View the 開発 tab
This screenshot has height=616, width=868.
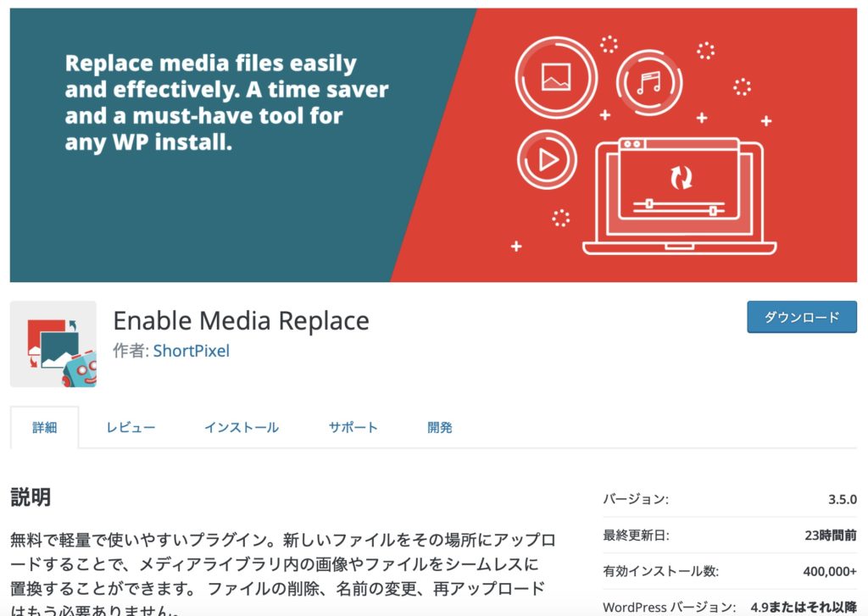(x=440, y=428)
